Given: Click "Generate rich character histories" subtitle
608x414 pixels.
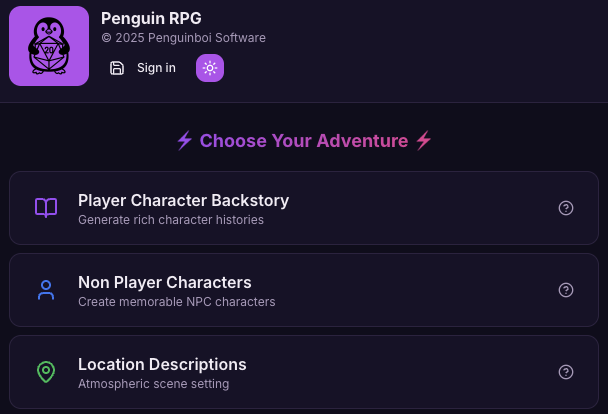Looking at the screenshot, I should (171, 220).
